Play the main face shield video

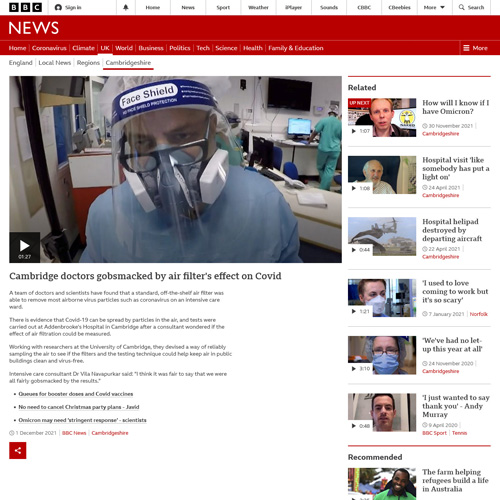tap(25, 247)
